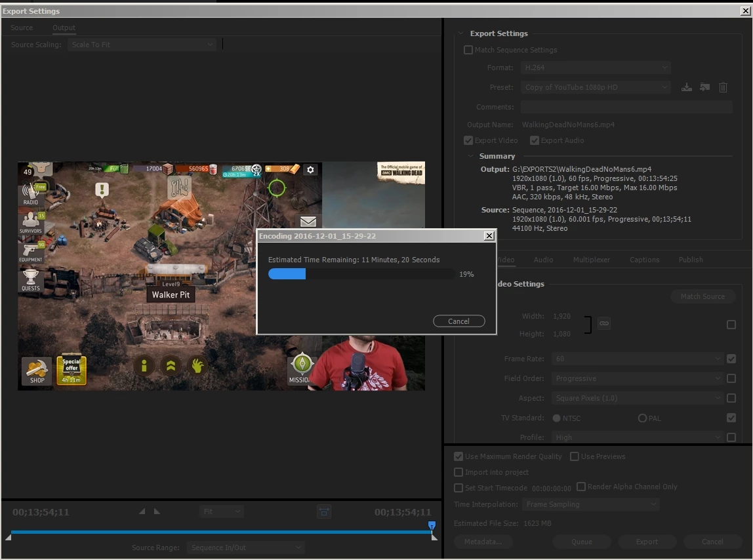753x560 pixels.
Task: Enable Import into project checkbox
Action: coord(458,472)
